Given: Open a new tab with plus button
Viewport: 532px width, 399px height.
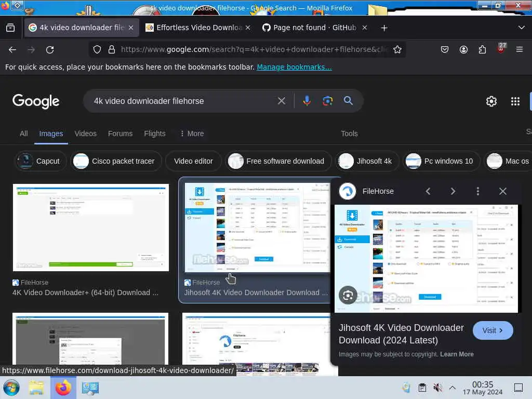Looking at the screenshot, I should (x=384, y=28).
